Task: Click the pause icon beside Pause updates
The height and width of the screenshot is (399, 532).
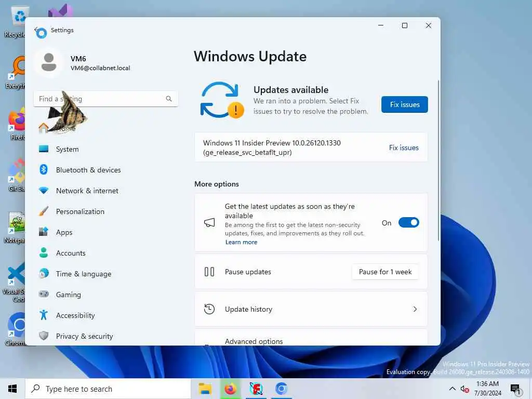Action: pos(209,272)
